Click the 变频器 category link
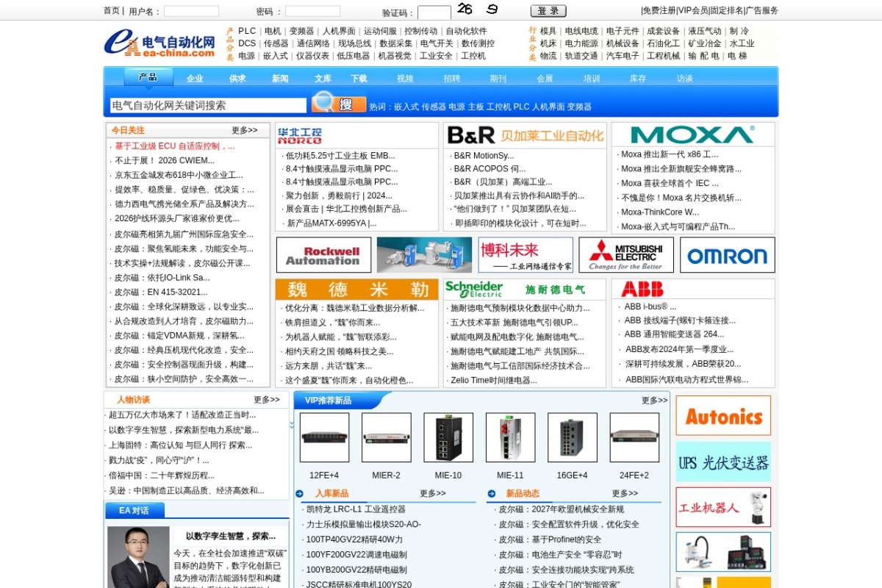 tap(301, 31)
